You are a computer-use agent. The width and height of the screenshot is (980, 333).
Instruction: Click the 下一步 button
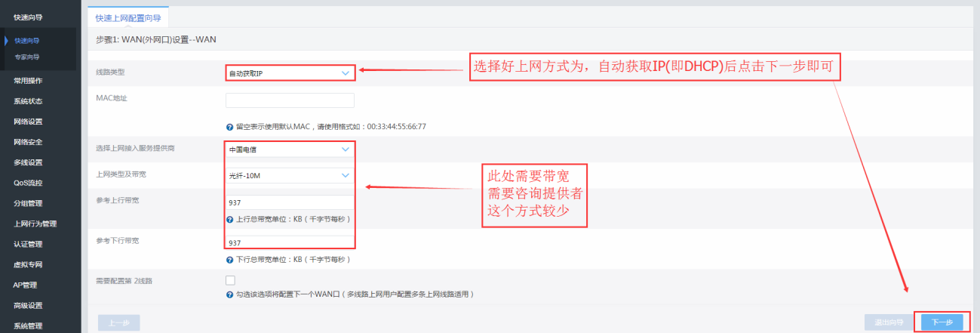pos(942,322)
